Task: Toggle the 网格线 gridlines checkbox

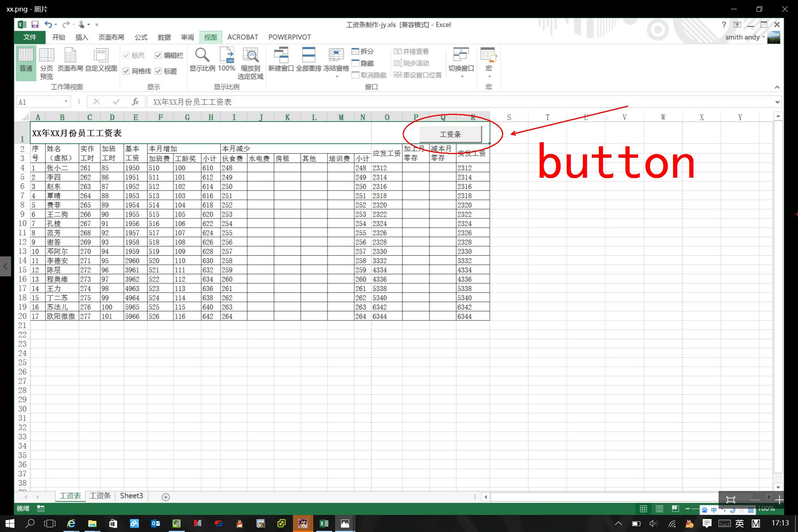Action: pos(126,71)
